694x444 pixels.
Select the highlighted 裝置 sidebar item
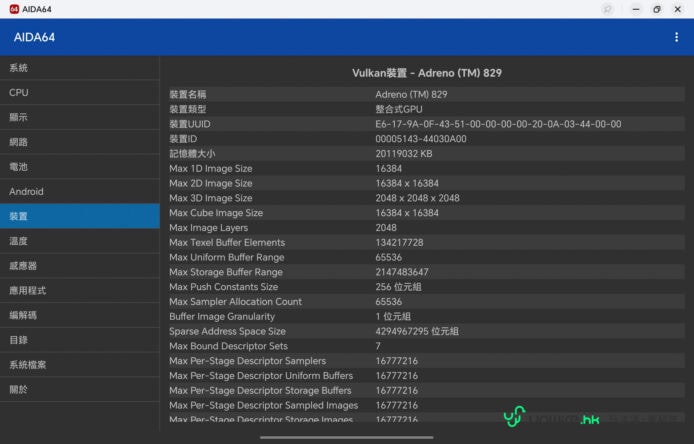coord(80,216)
